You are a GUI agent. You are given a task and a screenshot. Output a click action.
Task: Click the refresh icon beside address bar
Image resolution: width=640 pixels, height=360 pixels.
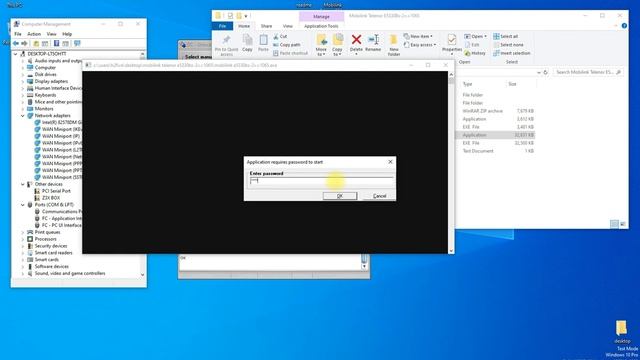tap(546, 72)
